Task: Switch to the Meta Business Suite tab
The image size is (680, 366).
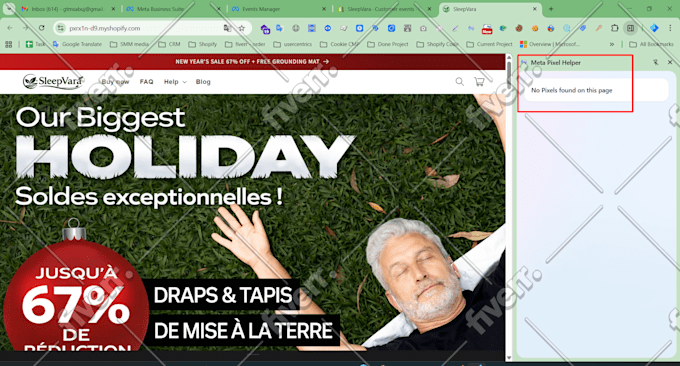Action: tap(173, 9)
